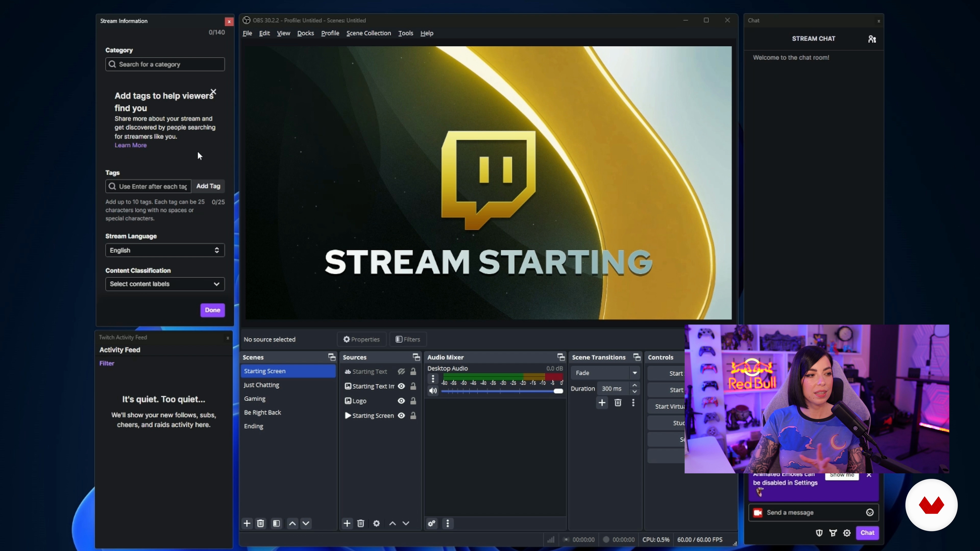The image size is (980, 551).
Task: Select the Just Chatting scene
Action: coord(288,385)
